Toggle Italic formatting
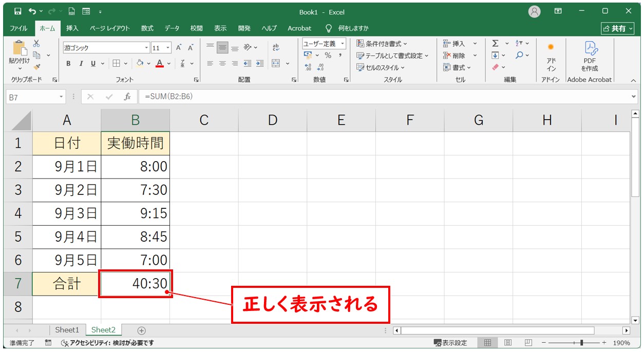This screenshot has height=352, width=644. tap(81, 64)
